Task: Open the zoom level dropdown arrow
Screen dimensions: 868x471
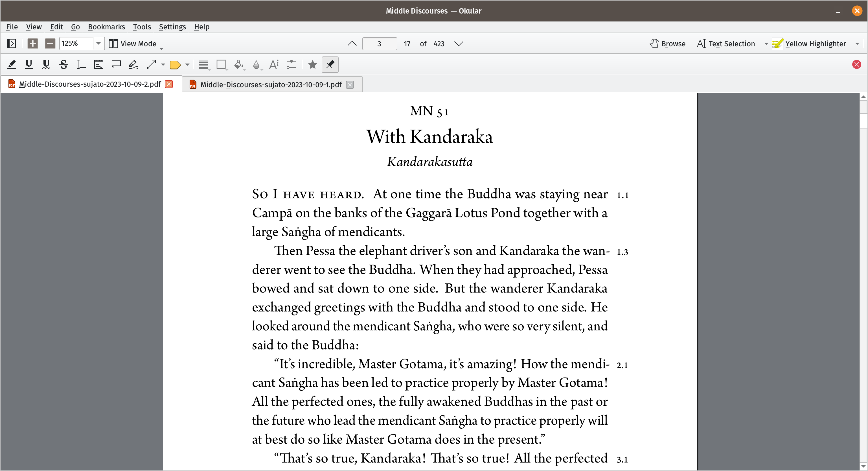Action: [x=98, y=43]
